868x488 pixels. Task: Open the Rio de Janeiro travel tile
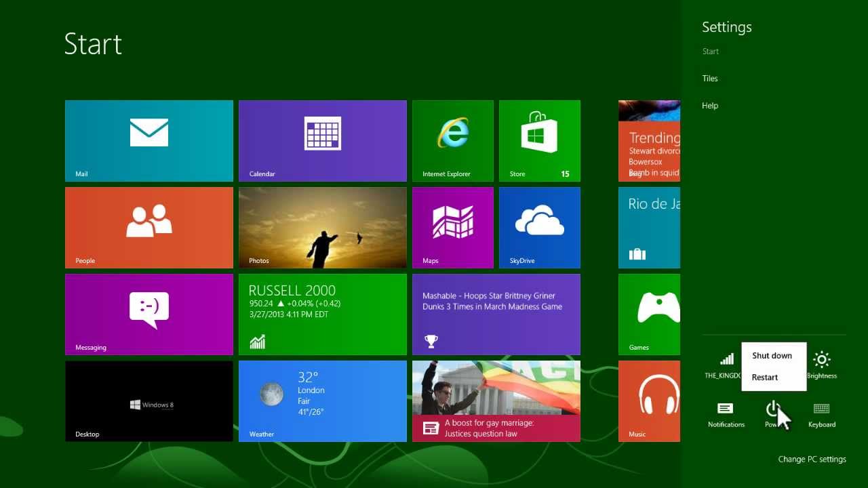pos(650,228)
